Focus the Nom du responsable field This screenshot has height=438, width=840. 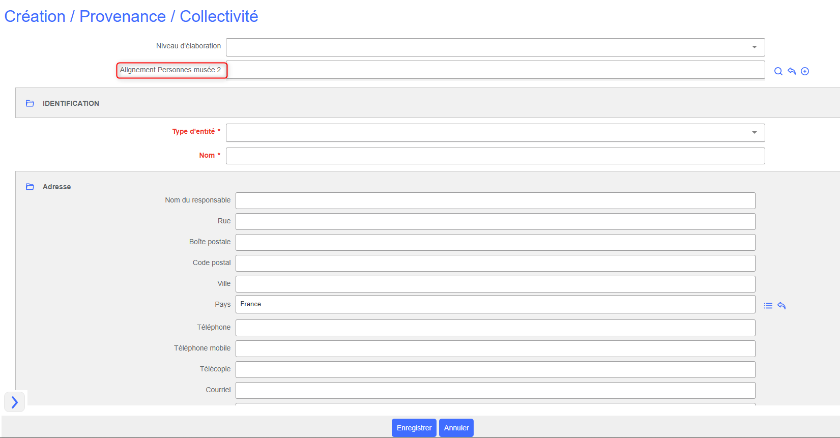click(x=495, y=200)
